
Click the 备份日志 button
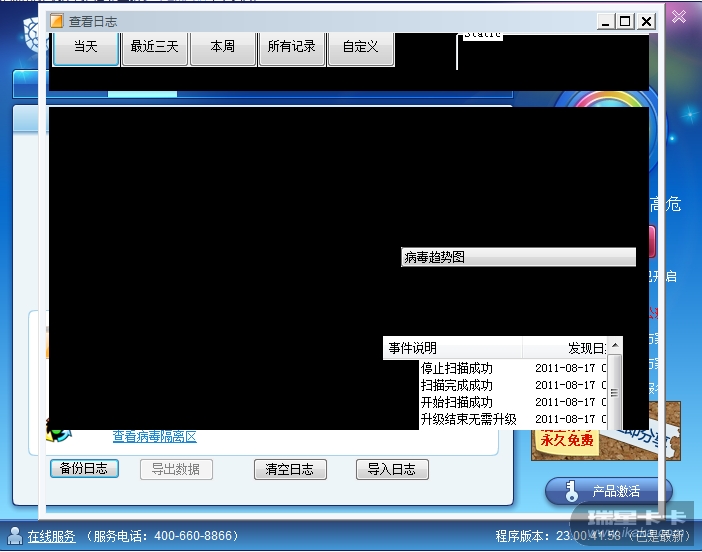(84, 469)
